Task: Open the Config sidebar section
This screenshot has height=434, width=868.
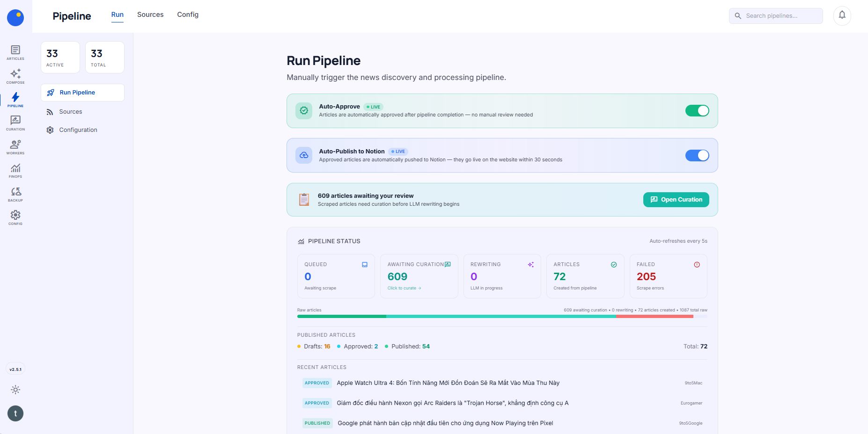Action: [x=15, y=217]
